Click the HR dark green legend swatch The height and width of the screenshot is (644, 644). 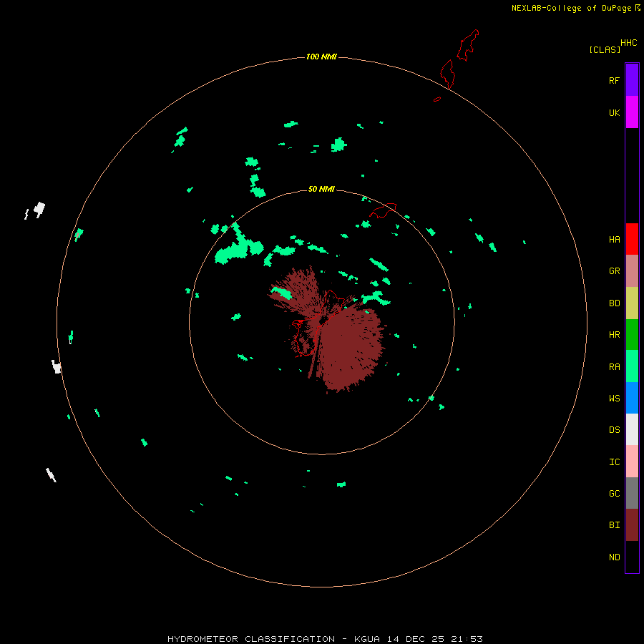(632, 335)
